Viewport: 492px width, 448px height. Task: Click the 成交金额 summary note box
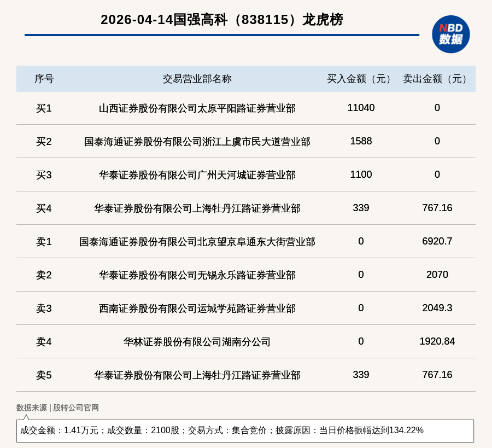245,430
